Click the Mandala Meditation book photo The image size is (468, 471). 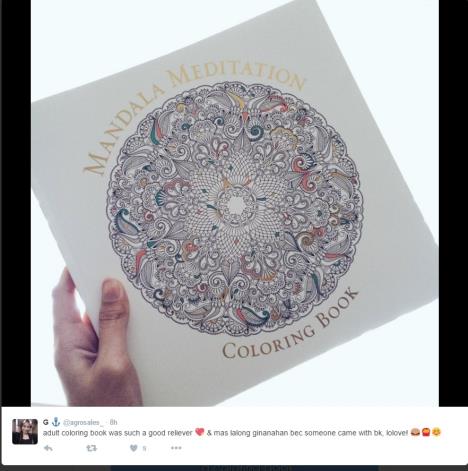point(235,203)
